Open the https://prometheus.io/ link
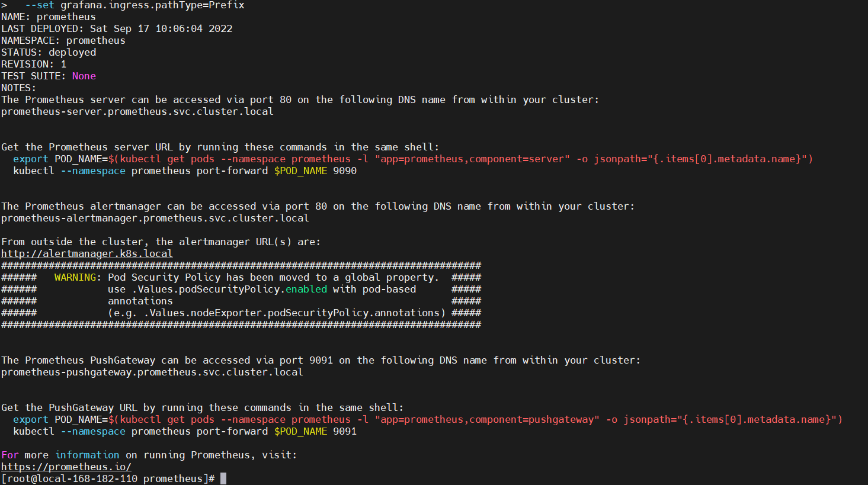The width and height of the screenshot is (868, 485). (66, 467)
